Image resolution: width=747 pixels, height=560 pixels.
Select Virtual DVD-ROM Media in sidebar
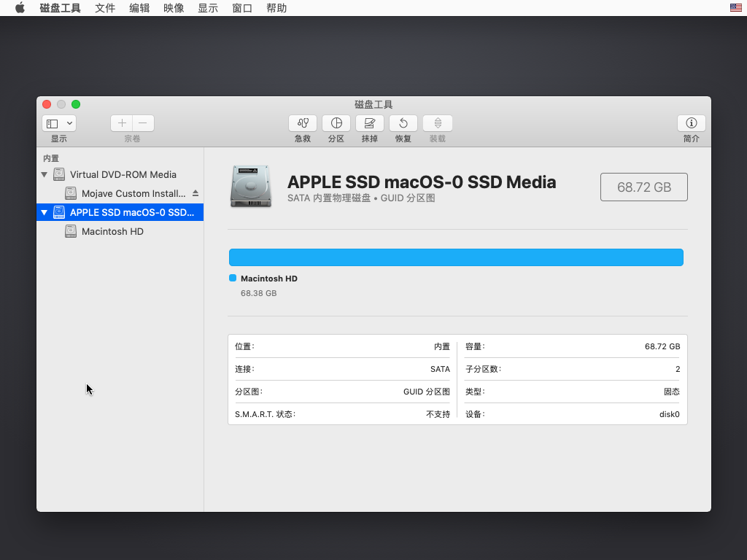coord(120,174)
